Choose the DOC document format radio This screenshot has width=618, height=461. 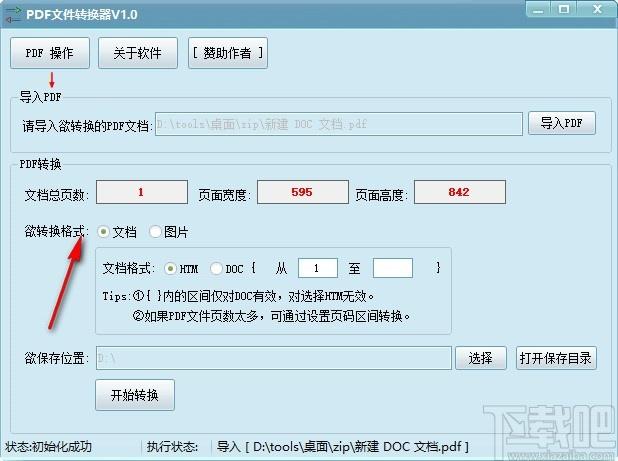click(x=216, y=269)
